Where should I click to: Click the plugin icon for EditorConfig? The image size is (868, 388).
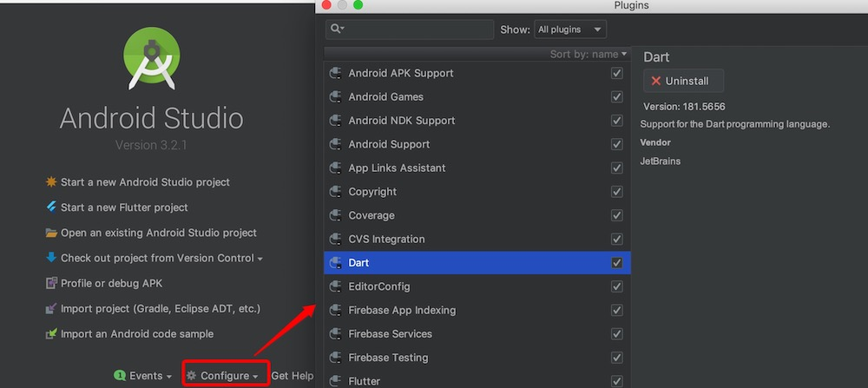(335, 286)
